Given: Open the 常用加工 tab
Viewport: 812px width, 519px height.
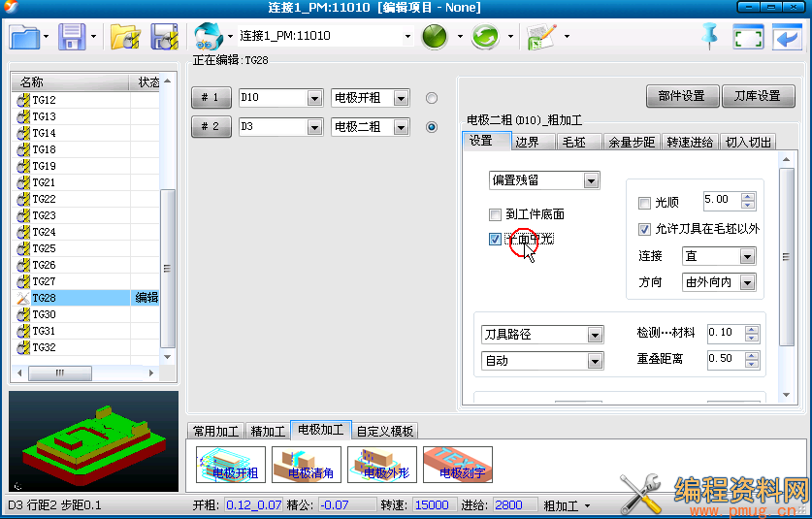Looking at the screenshot, I should [x=215, y=431].
